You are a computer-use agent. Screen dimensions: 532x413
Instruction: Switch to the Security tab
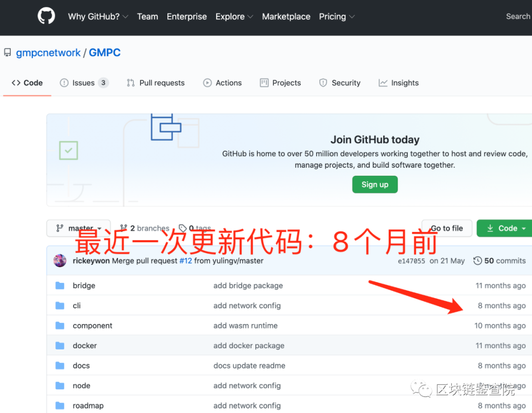pos(339,83)
